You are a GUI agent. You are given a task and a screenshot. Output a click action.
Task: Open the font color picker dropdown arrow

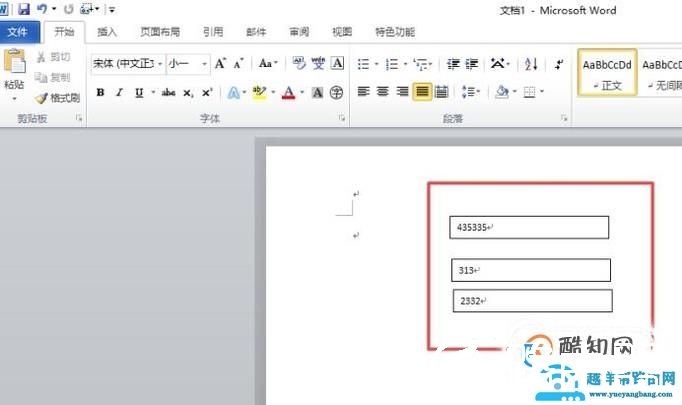click(302, 92)
